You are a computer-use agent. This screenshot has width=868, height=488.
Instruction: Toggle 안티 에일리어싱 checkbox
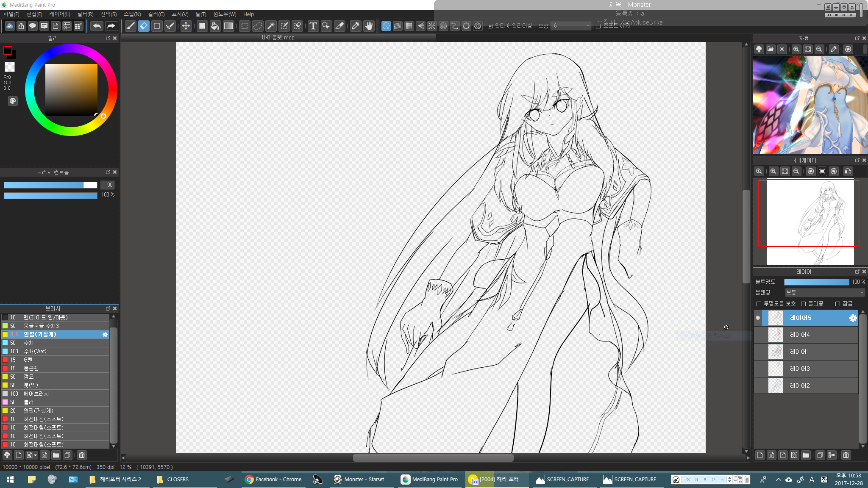coord(490,26)
